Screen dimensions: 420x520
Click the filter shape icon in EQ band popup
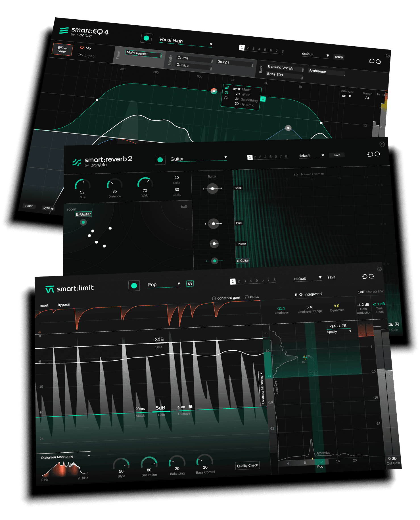coord(227,88)
